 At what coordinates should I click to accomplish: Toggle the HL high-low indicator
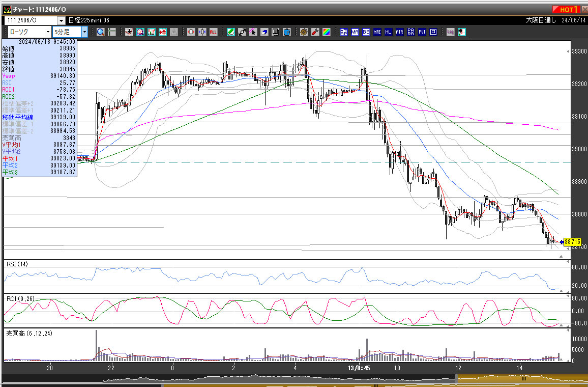389,32
